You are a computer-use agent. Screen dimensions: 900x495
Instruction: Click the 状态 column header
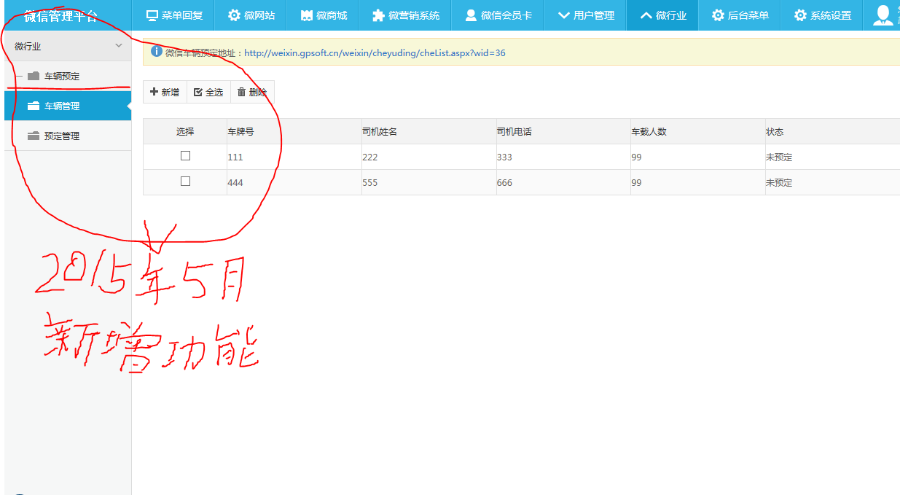tap(774, 132)
